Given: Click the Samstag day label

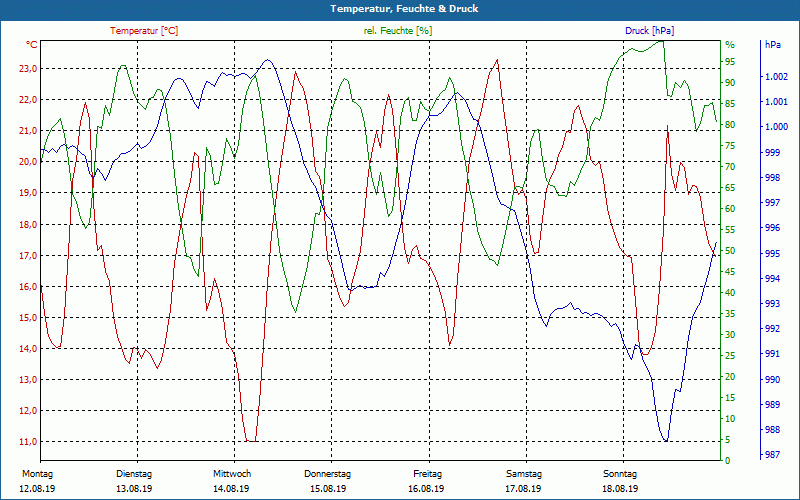Looking at the screenshot, I should click(x=524, y=474).
